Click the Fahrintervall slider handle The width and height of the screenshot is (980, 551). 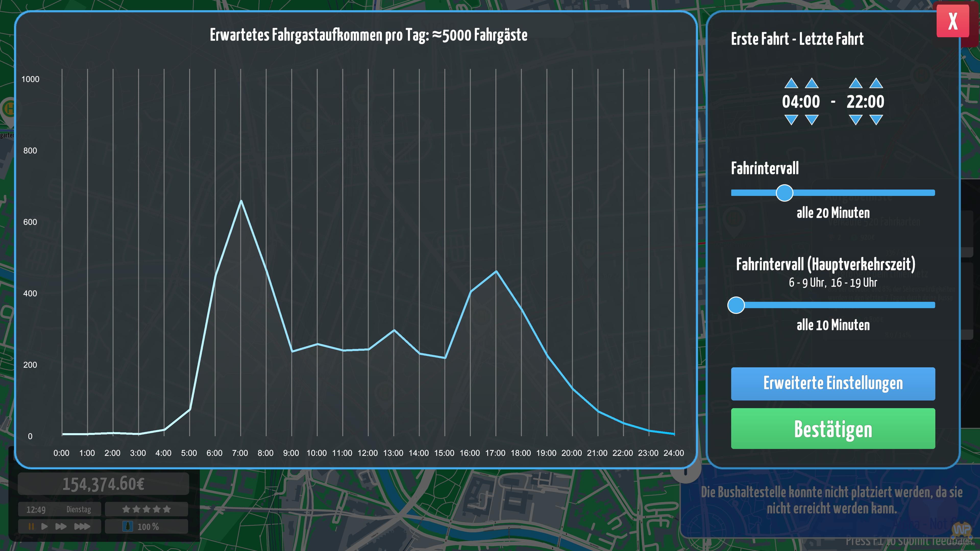[x=785, y=193]
